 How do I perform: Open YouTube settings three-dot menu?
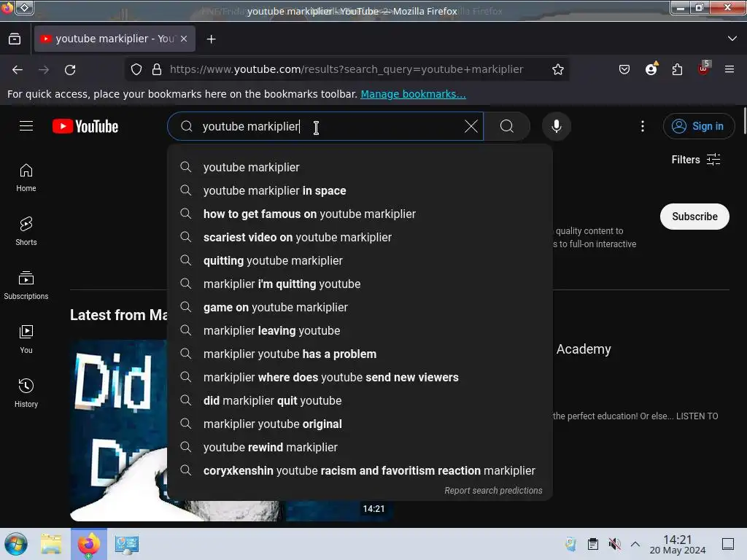642,126
